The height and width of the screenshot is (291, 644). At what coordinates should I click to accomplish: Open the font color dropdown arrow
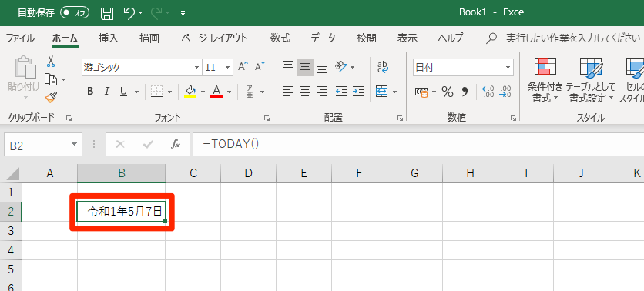(230, 92)
